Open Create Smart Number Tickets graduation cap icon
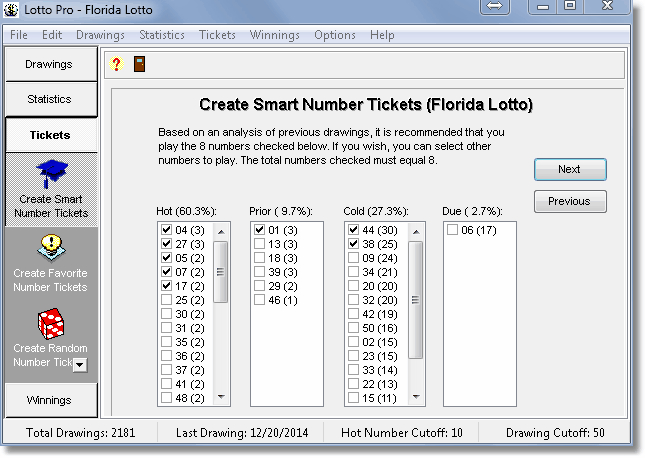 coord(51,174)
